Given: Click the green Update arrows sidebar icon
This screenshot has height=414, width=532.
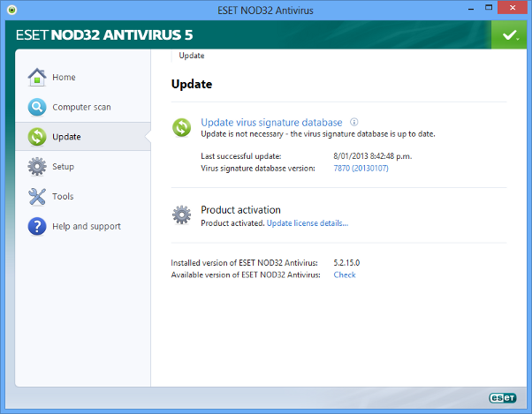Looking at the screenshot, I should [37, 137].
